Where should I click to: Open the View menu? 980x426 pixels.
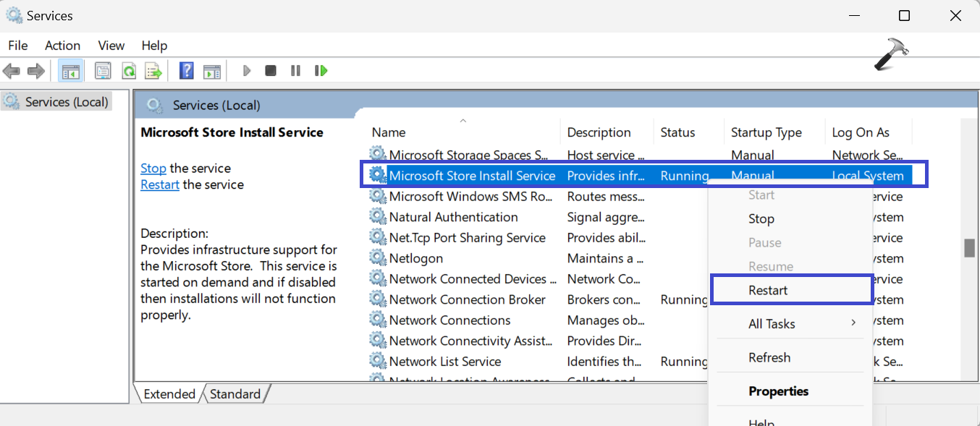coord(111,46)
